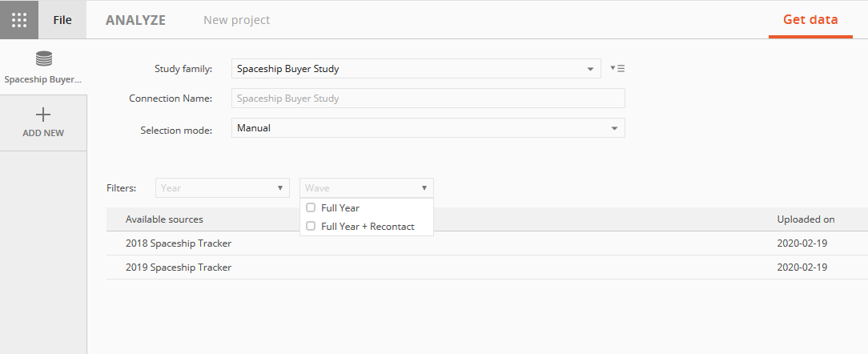868x354 pixels.
Task: Go to the ANALYZE section
Action: pyautogui.click(x=135, y=20)
